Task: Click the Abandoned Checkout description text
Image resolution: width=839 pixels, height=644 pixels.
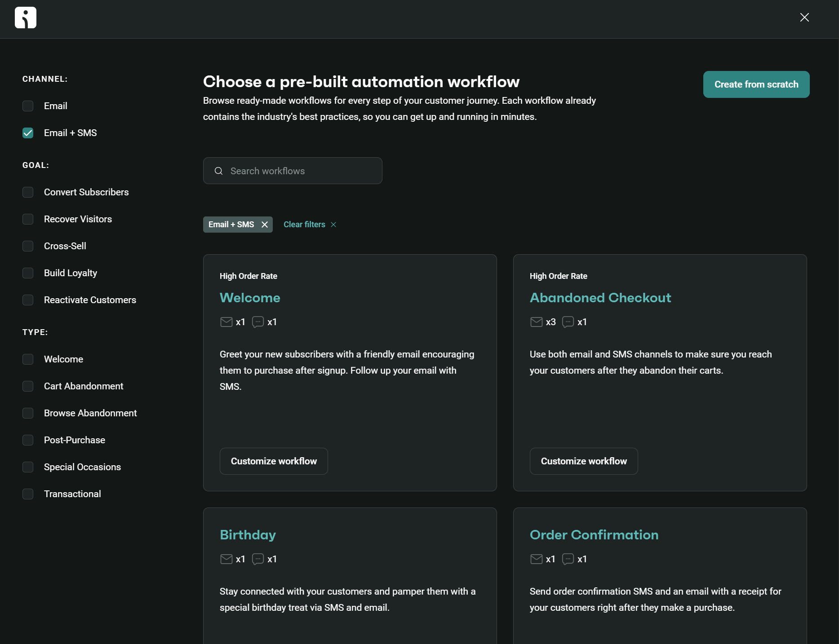Action: point(651,362)
